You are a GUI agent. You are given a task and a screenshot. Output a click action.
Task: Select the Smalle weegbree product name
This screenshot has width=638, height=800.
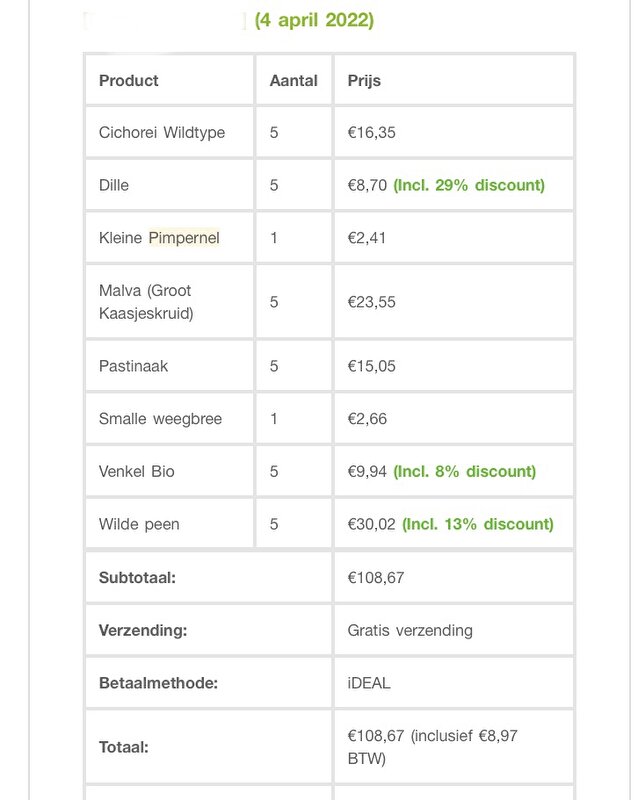pos(160,419)
